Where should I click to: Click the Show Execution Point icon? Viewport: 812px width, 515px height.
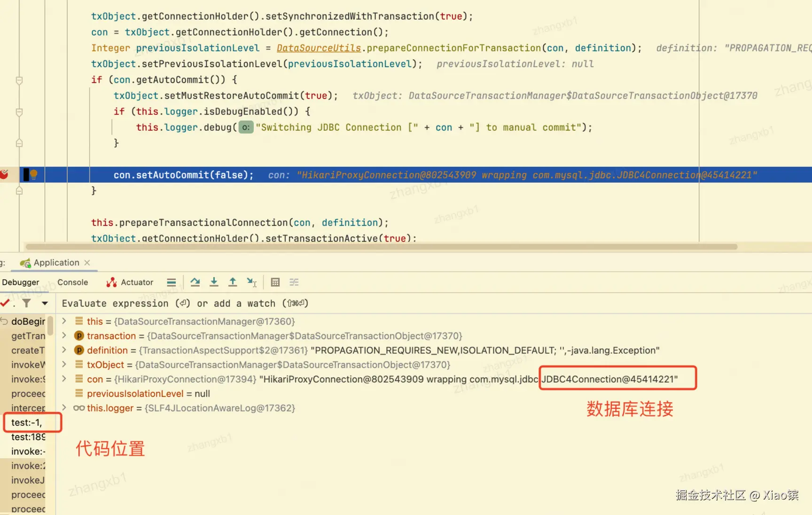(x=171, y=282)
